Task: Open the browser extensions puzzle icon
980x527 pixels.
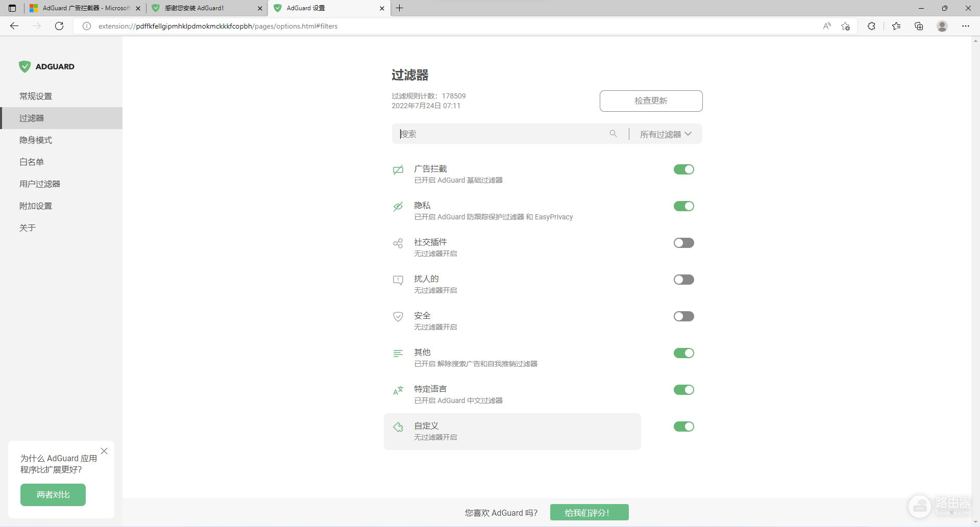Action: [x=871, y=26]
